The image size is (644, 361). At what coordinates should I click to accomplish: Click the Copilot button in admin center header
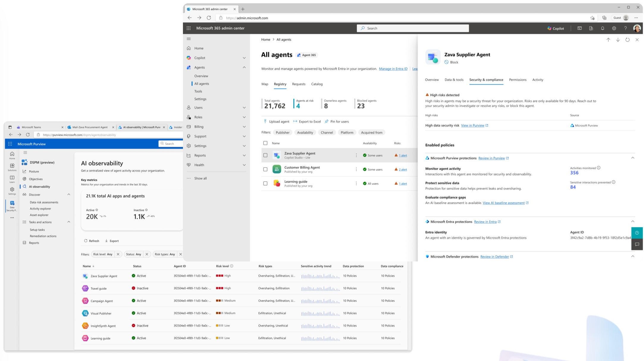pos(556,29)
